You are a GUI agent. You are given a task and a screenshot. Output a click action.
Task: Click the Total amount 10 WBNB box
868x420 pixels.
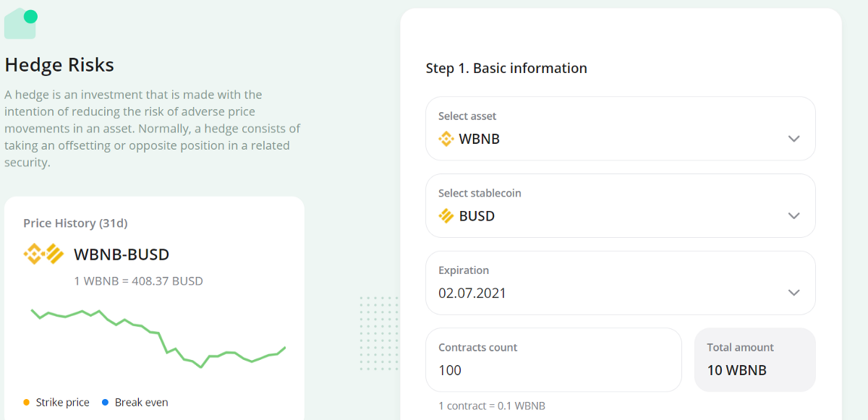point(754,360)
